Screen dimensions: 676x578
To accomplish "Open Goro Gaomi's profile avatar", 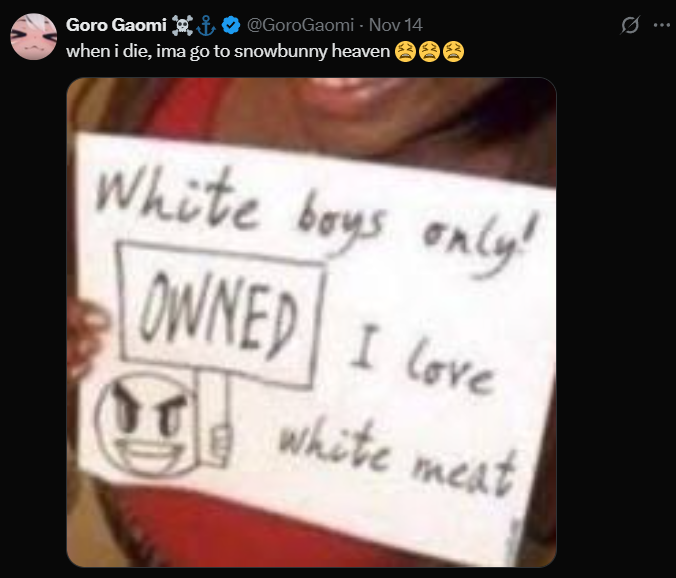I will point(34,36).
